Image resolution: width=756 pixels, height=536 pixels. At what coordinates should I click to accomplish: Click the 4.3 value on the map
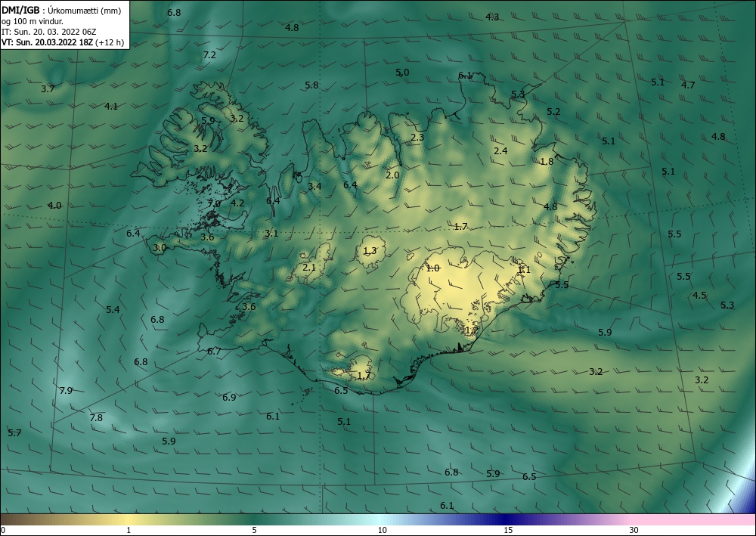click(492, 17)
